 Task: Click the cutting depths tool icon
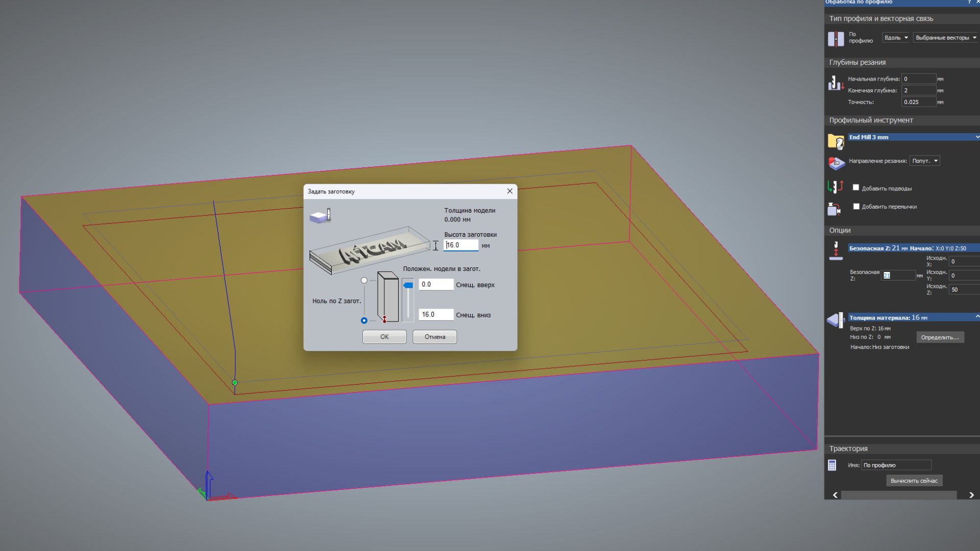[x=836, y=83]
